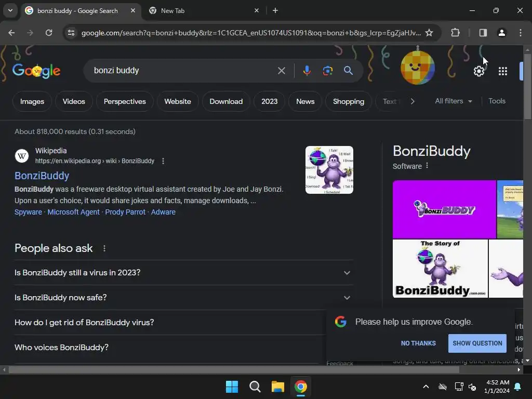Open the Wikipedia result more-options dots
532x399 pixels.
click(163, 161)
